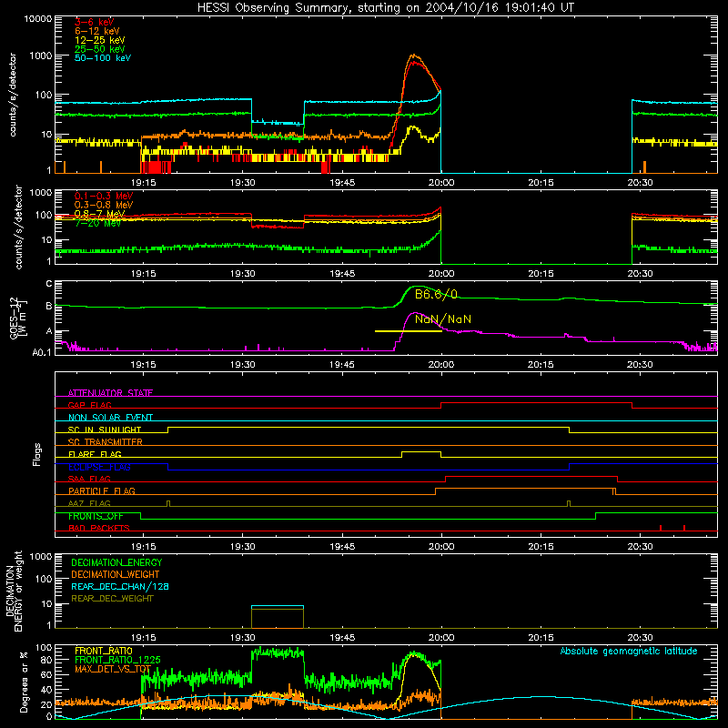
Task: Select the green FRONTS_OFF label
Action: click(x=96, y=516)
